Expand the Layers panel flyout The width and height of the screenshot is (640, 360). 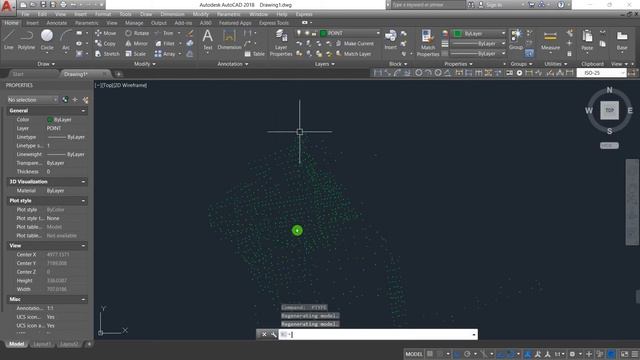(325, 64)
